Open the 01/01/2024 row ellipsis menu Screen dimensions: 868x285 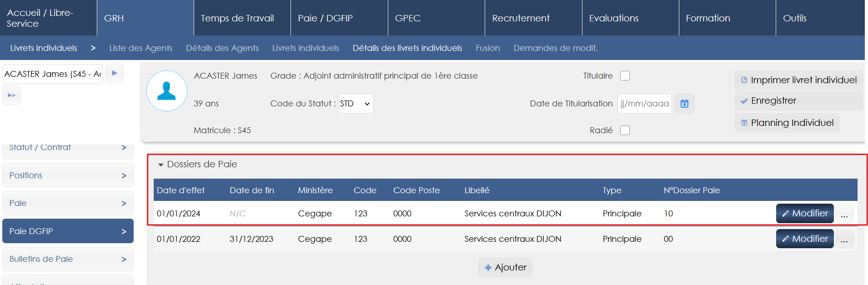(x=844, y=214)
